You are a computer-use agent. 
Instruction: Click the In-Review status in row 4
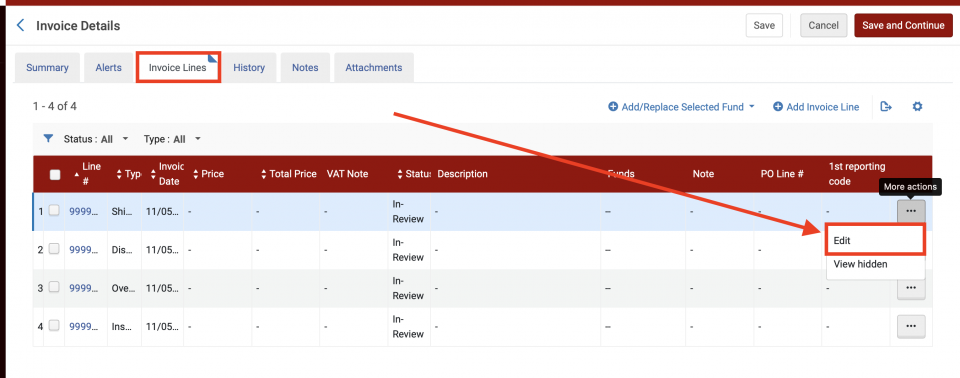(x=408, y=327)
